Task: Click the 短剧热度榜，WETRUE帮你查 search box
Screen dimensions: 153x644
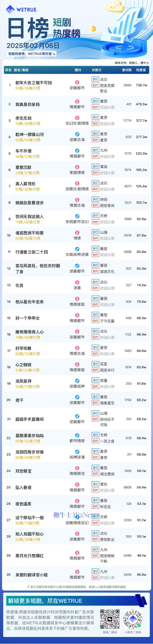Action: [x=32, y=53]
